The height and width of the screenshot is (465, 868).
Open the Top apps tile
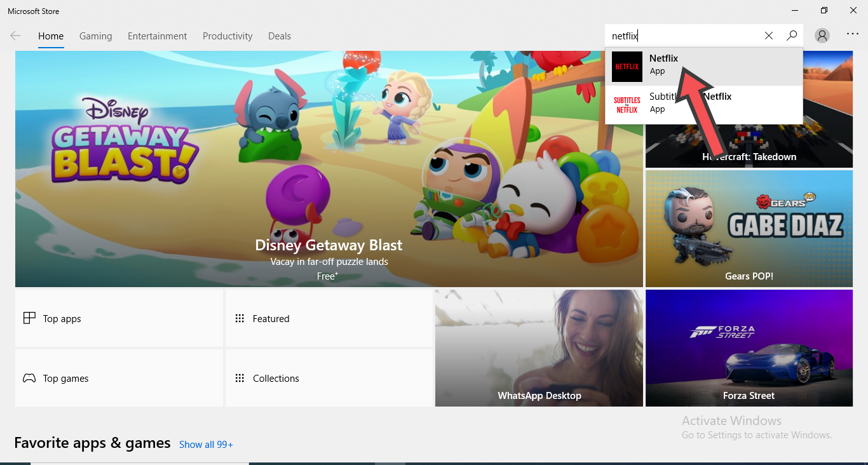(119, 318)
